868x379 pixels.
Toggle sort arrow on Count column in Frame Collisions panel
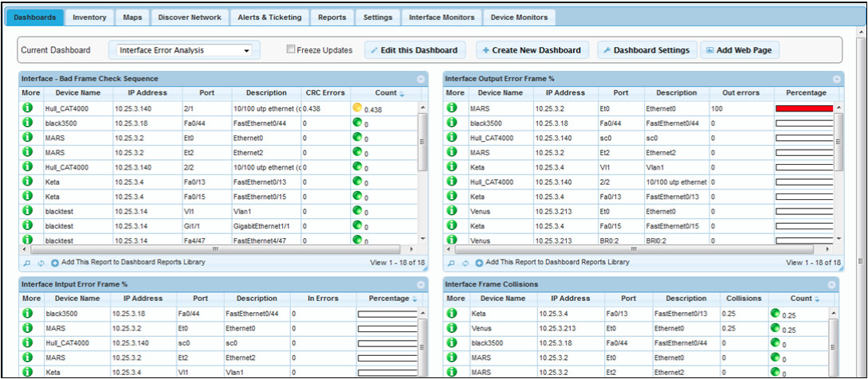(816, 299)
